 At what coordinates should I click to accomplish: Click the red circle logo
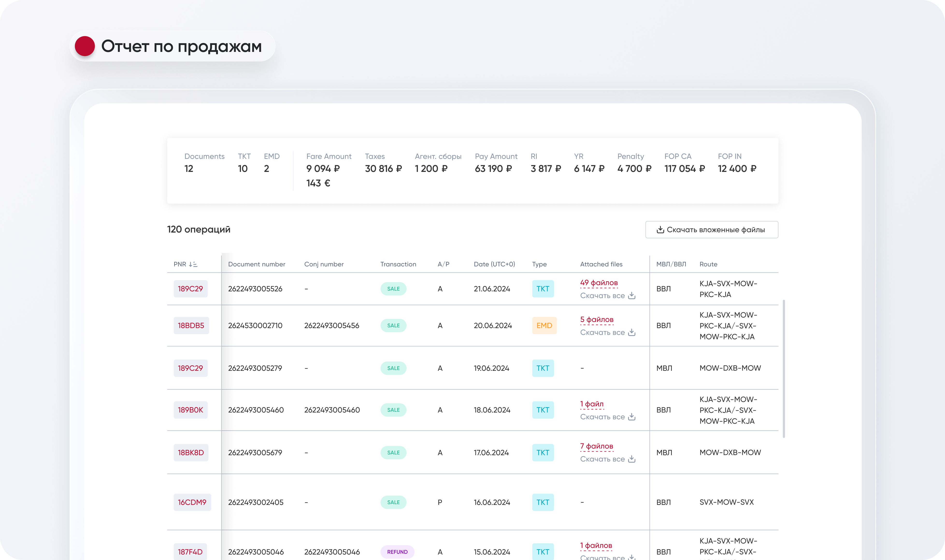coord(85,46)
